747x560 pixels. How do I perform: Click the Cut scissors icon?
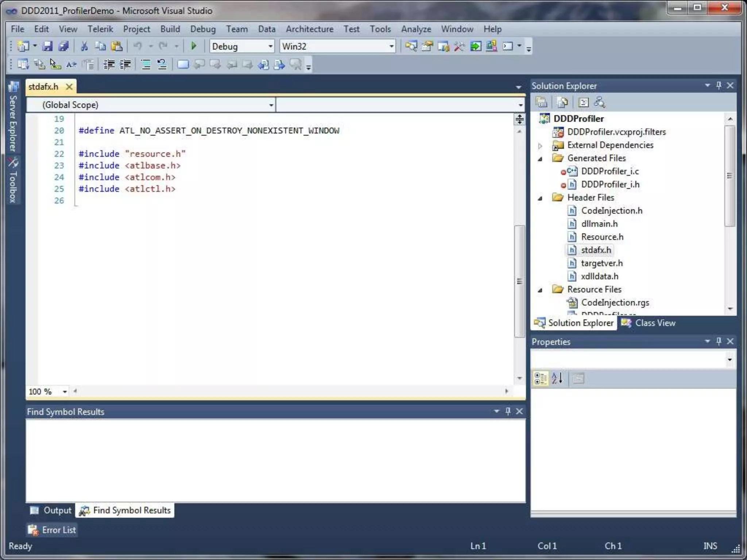click(84, 46)
